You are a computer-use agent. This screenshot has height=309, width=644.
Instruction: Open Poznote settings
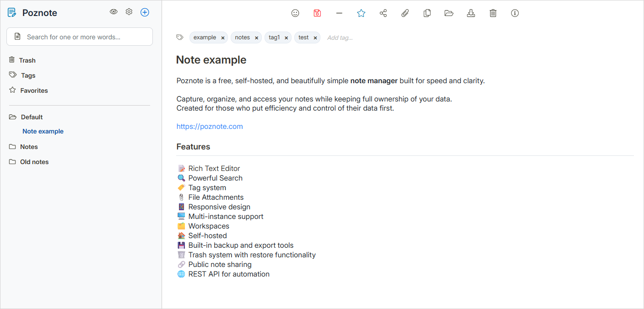129,12
